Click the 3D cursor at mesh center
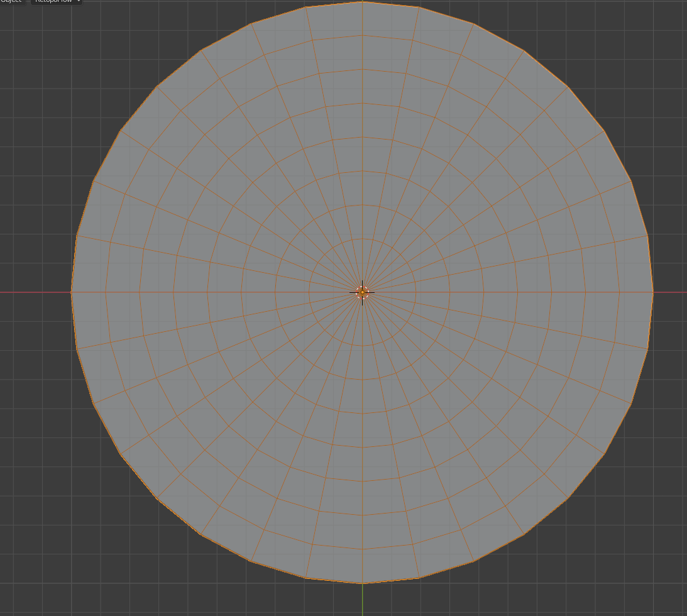This screenshot has width=687, height=616. [x=362, y=292]
